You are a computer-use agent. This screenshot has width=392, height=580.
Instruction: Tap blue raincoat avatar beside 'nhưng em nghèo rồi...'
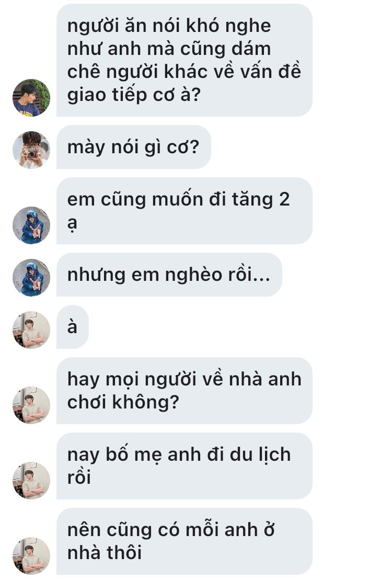coord(31,277)
